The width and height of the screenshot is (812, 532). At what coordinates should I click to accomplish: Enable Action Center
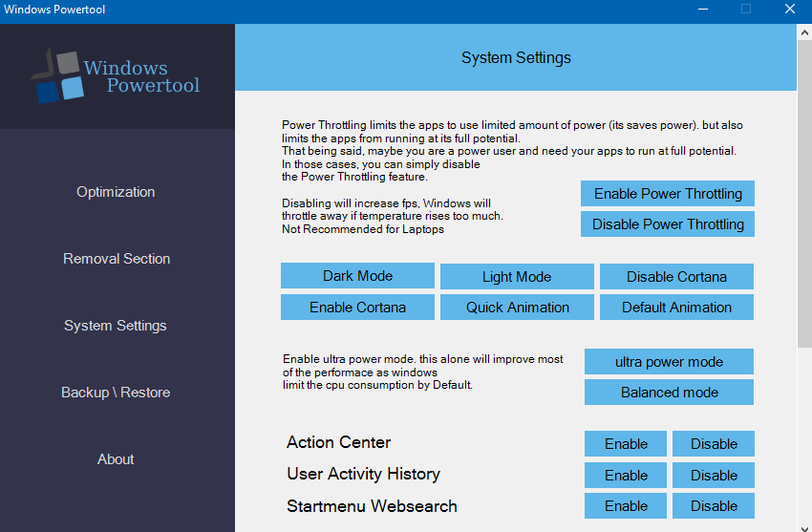626,444
